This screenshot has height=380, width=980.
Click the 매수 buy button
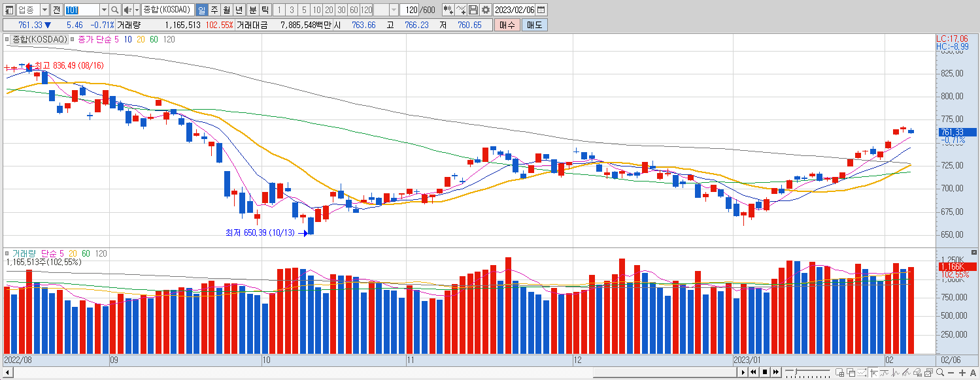[x=507, y=25]
